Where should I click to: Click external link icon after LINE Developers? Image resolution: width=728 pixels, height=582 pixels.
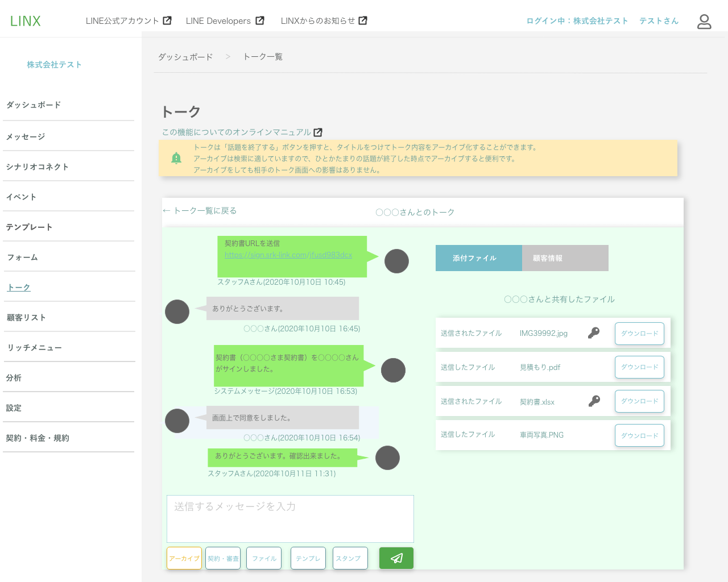(x=260, y=20)
